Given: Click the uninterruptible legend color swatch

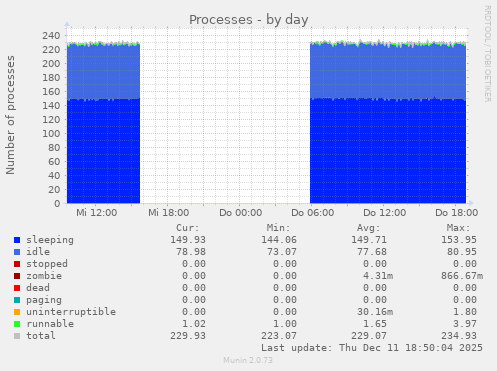Looking at the screenshot, I should [17, 312].
